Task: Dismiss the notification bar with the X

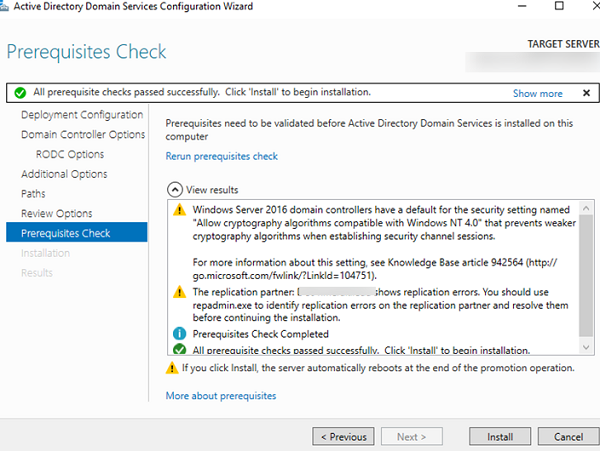Action: pyautogui.click(x=586, y=93)
